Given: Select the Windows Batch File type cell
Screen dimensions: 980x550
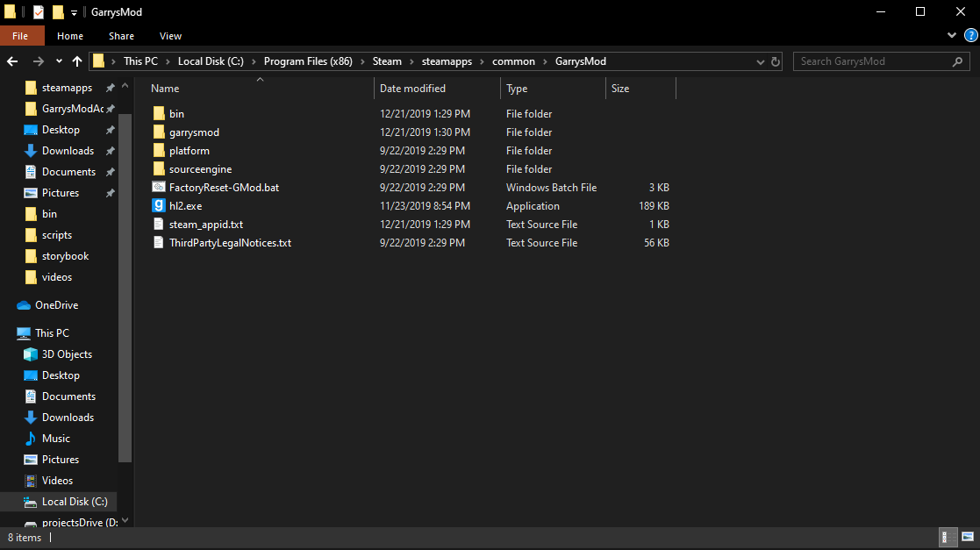Looking at the screenshot, I should click(x=551, y=188).
